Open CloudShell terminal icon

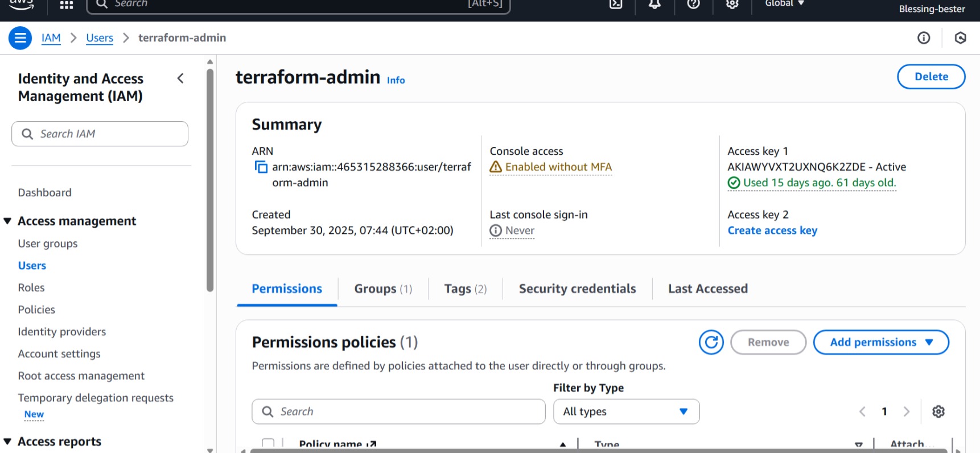pos(616,5)
